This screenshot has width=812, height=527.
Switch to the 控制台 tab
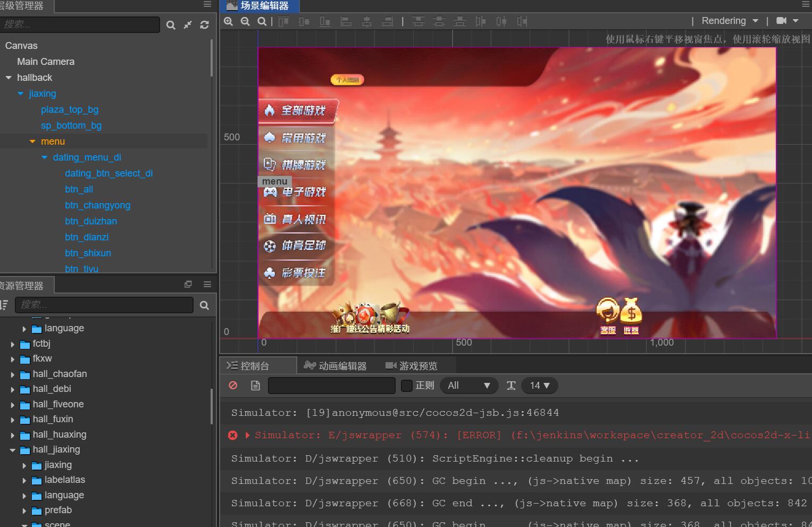point(258,366)
